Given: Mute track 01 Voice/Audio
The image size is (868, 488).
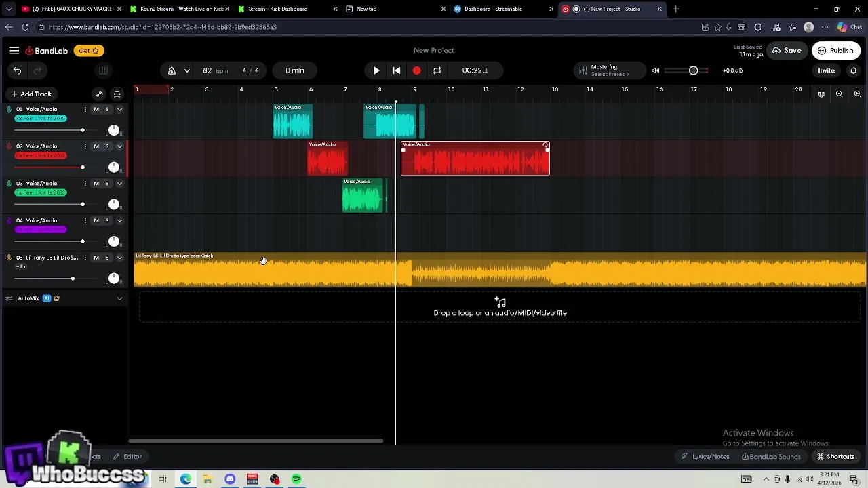Looking at the screenshot, I should click(96, 109).
